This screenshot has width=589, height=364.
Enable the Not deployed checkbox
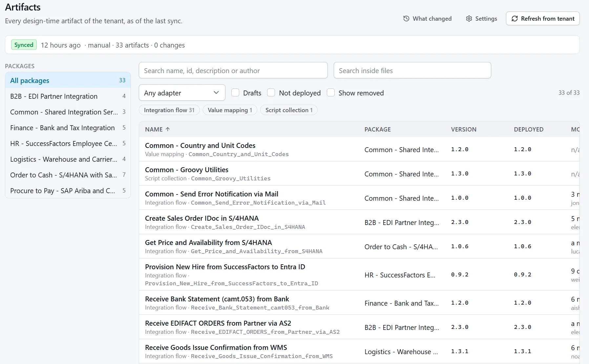[x=271, y=93]
